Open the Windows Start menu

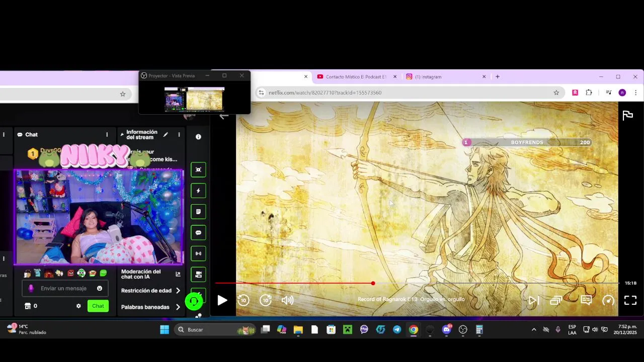pyautogui.click(x=165, y=330)
